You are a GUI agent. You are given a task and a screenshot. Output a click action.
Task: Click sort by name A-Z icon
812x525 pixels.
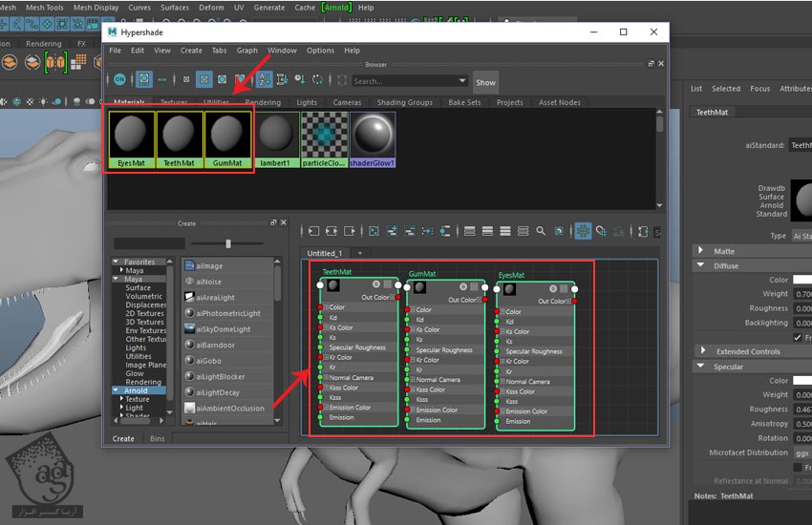pyautogui.click(x=264, y=79)
